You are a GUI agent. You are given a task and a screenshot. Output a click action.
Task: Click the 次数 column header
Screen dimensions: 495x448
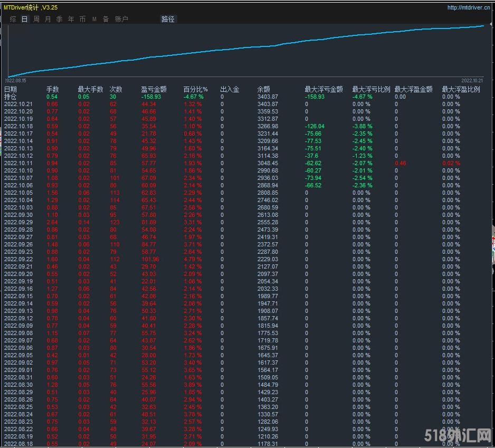point(116,89)
